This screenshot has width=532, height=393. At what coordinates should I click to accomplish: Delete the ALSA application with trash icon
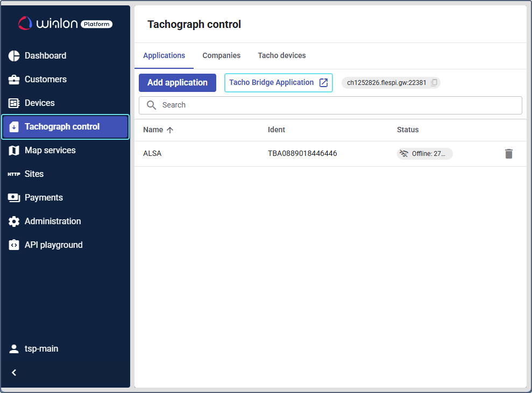click(x=508, y=154)
